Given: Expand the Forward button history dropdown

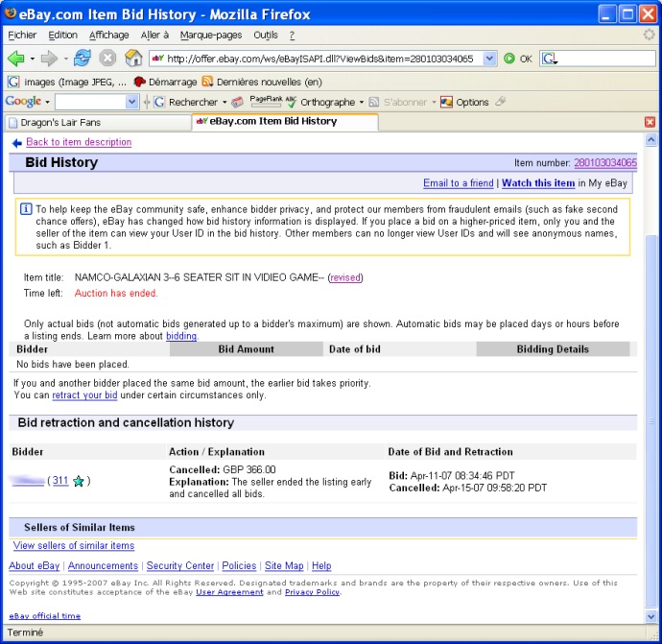Looking at the screenshot, I should (66, 59).
